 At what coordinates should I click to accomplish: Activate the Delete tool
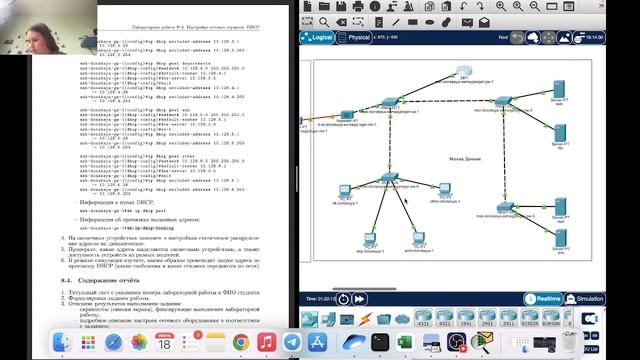[x=341, y=22]
